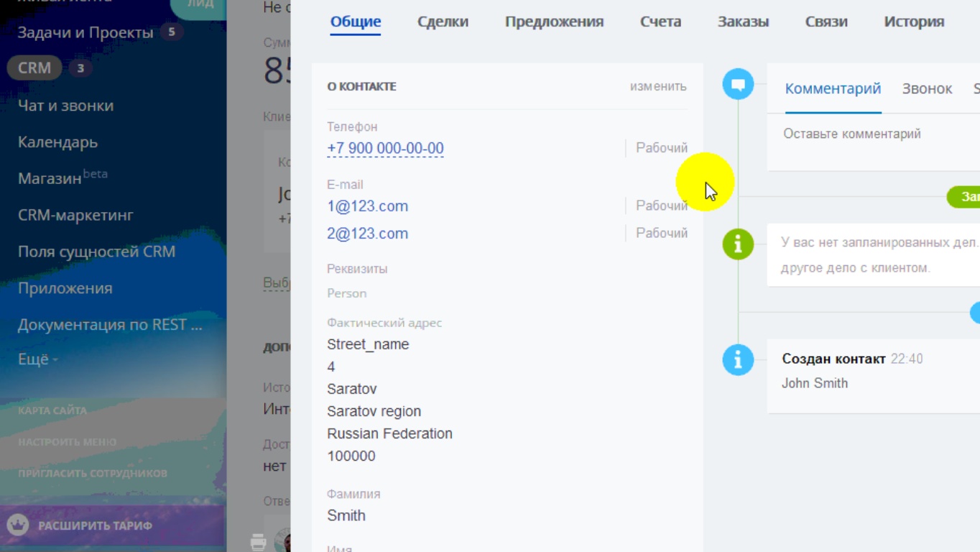Click изменить in the О контакте section
This screenshot has width=980, height=552.
tap(658, 86)
